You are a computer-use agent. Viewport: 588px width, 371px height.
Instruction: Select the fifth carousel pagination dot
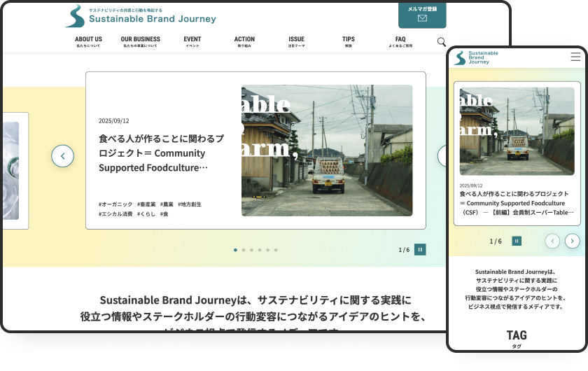coord(267,250)
